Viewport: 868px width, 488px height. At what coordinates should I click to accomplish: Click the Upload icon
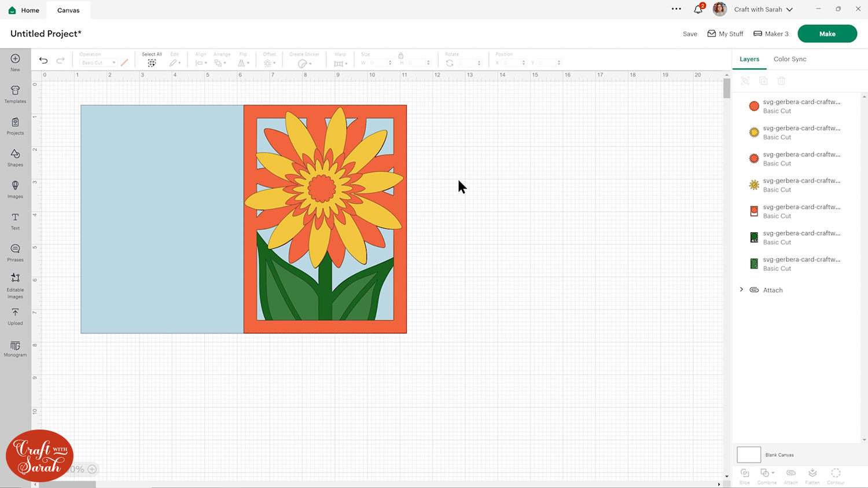pos(15,315)
